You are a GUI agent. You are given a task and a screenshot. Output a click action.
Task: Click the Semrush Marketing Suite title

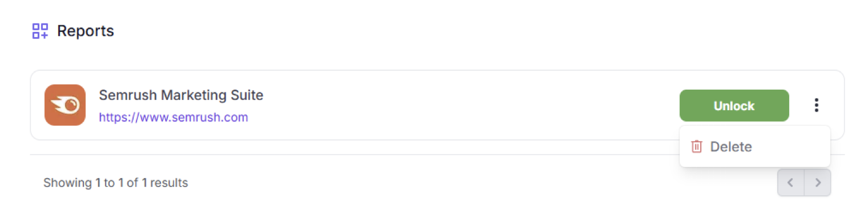(181, 95)
